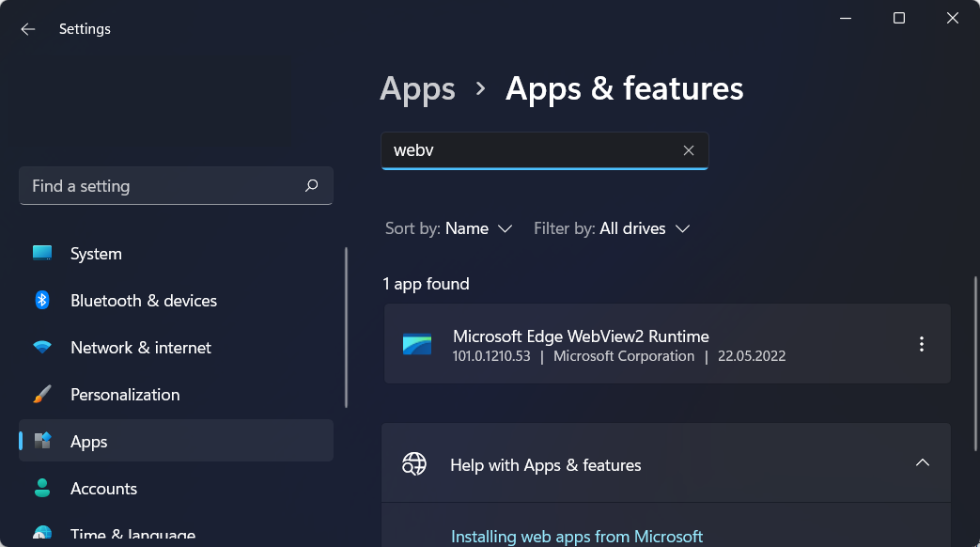Screen dimensions: 980x547
Task: Click the Microsoft Corporation publisher text
Action: [x=624, y=355]
